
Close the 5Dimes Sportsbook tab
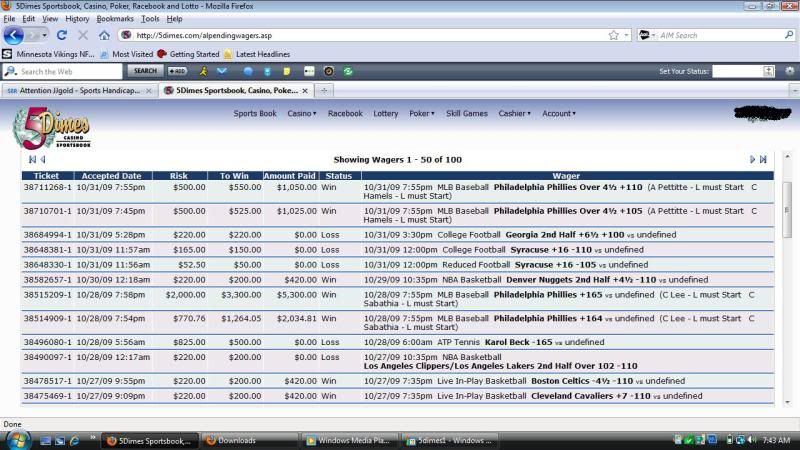tap(305, 90)
